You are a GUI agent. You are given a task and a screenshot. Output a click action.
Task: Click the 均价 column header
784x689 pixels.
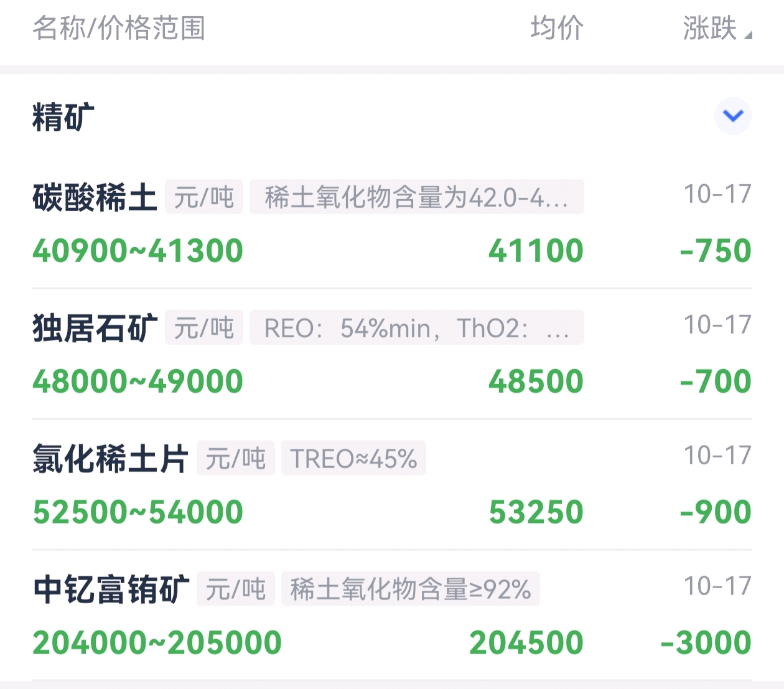tap(557, 29)
